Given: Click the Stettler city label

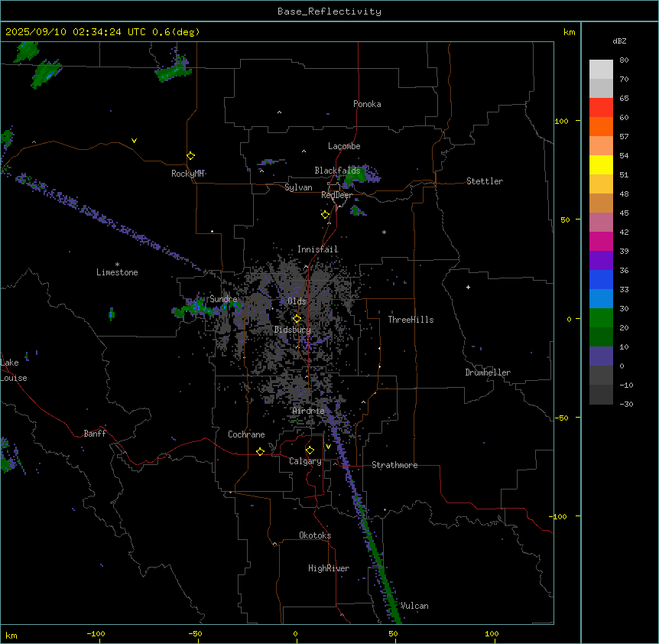Looking at the screenshot, I should [x=485, y=181].
